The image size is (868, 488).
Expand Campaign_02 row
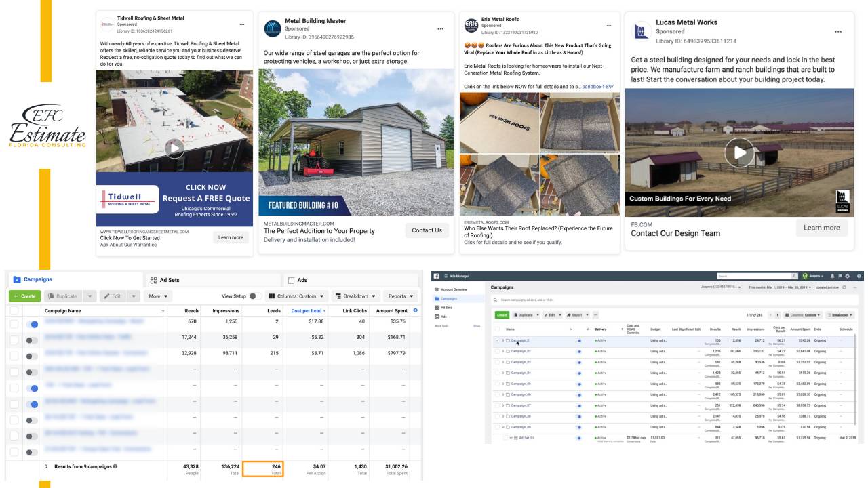coord(503,351)
